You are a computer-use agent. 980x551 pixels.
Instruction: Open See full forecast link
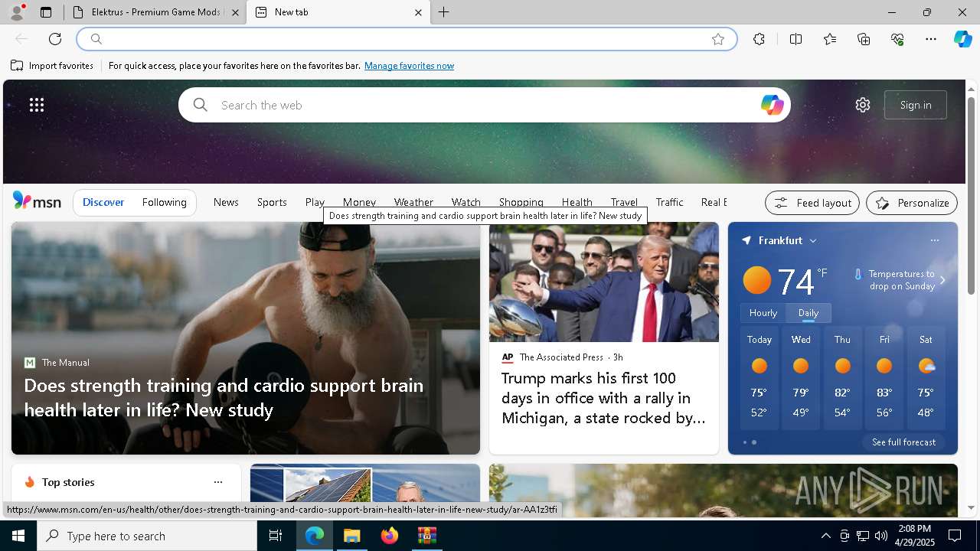click(903, 442)
